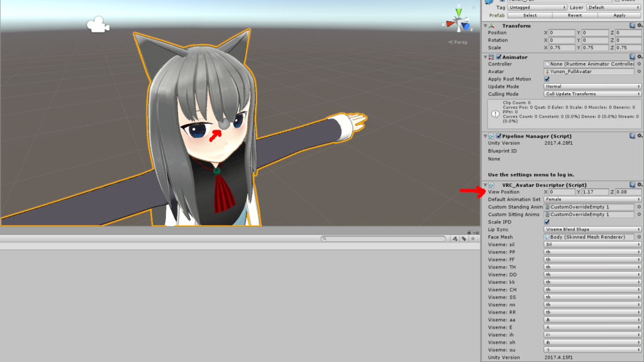
Task: Open Viseme: PP dropdown
Action: (592, 252)
